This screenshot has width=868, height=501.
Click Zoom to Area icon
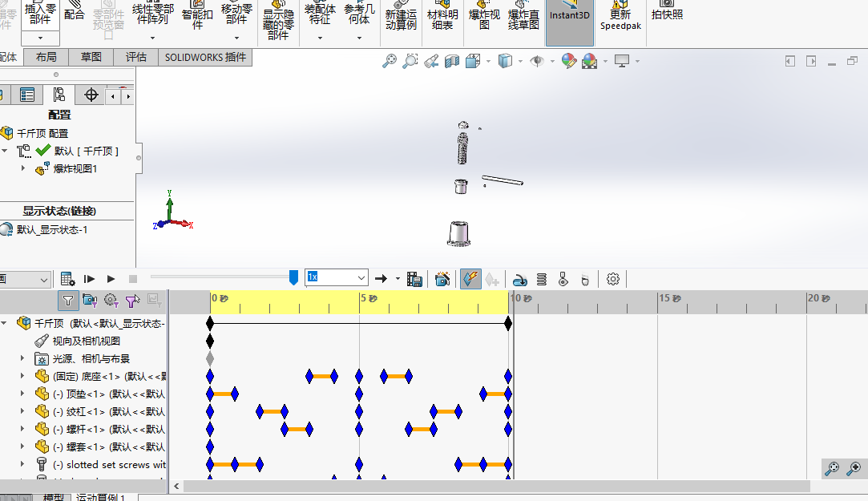410,60
